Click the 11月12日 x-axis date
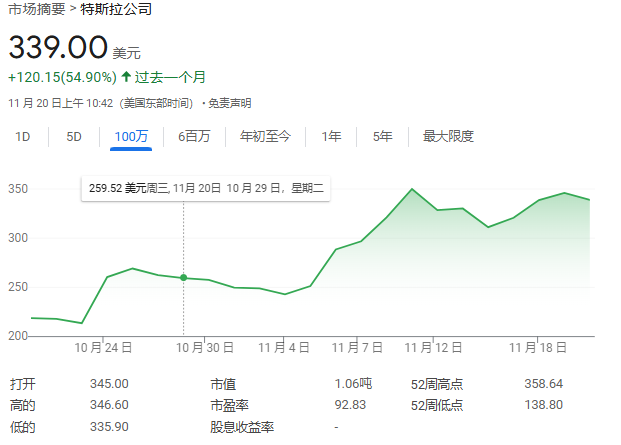Image resolution: width=621 pixels, height=445 pixels. click(433, 348)
